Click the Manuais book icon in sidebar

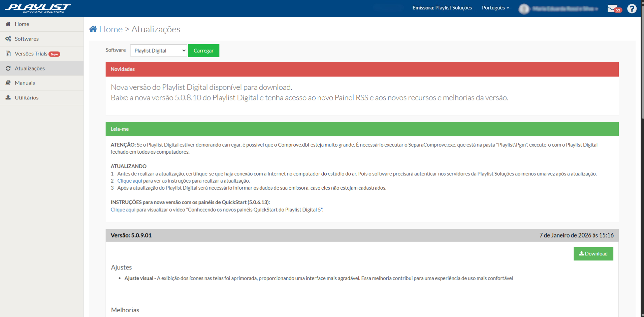[x=8, y=83]
